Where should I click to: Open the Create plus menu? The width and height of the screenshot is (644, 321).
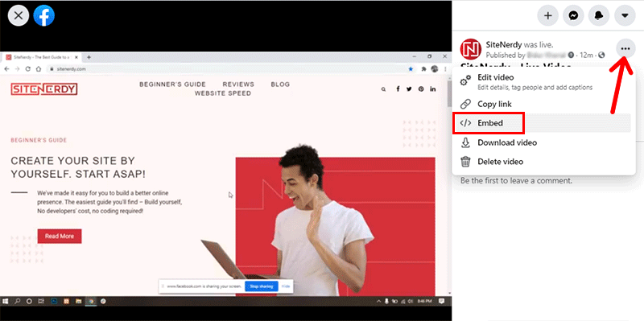[x=548, y=16]
